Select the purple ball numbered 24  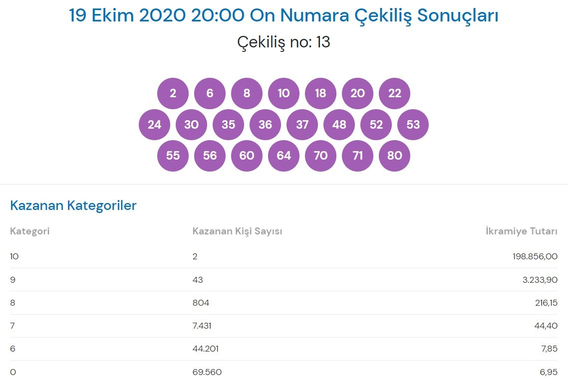(x=154, y=124)
